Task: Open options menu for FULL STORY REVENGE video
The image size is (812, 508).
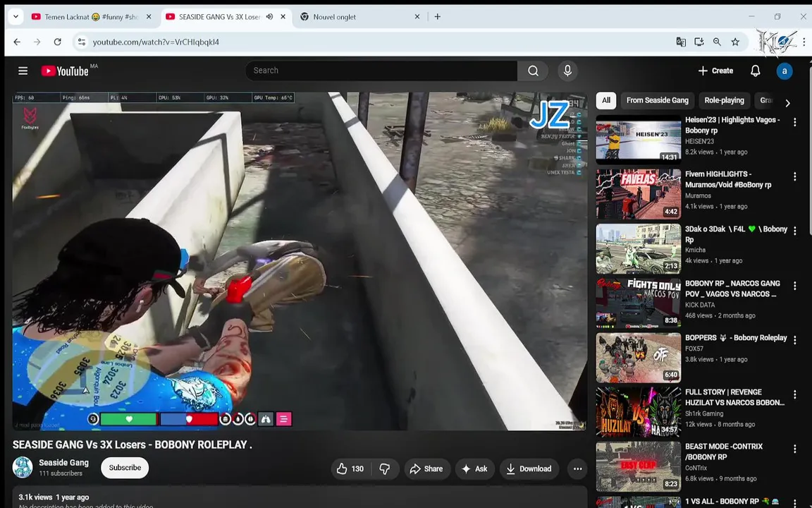Action: pos(795,394)
